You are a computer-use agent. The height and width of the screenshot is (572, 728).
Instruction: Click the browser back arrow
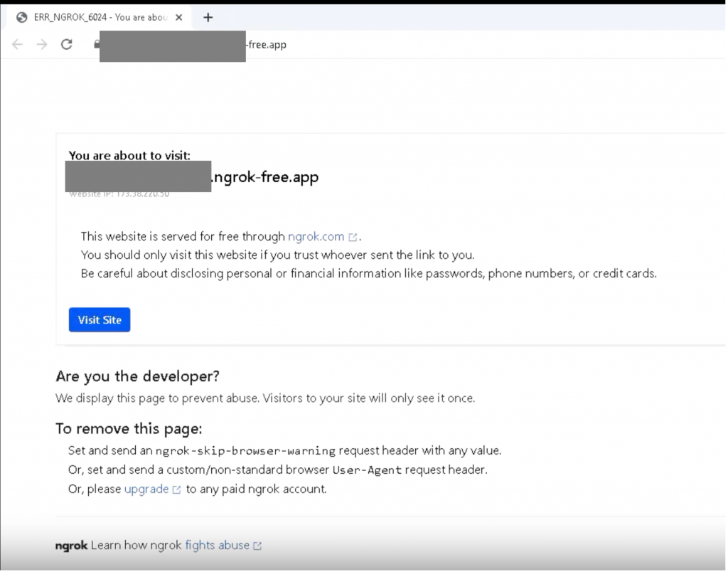[x=18, y=44]
